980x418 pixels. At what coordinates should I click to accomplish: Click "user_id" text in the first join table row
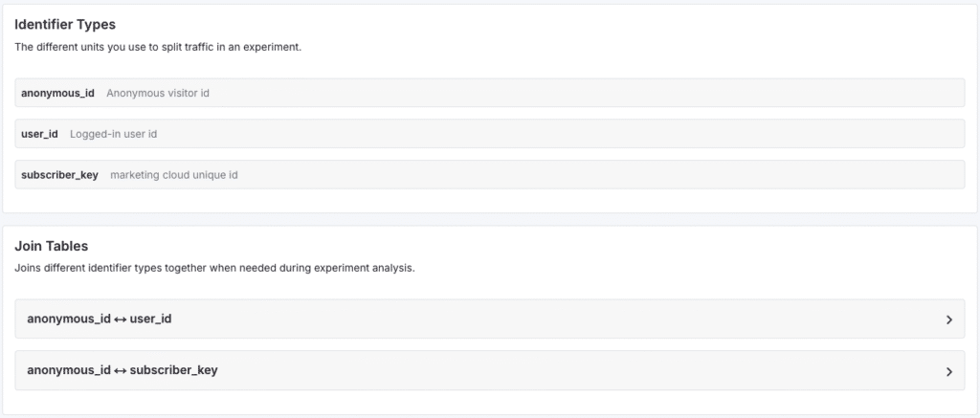(150, 319)
